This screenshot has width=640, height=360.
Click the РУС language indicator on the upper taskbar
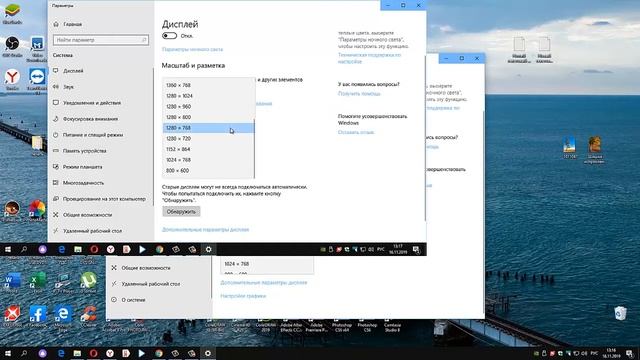point(380,249)
